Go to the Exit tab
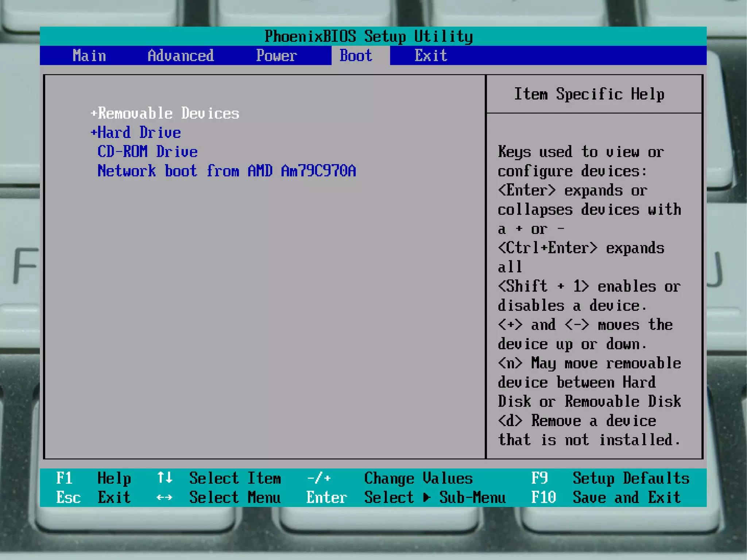Screen dimensions: 747x560 pyautogui.click(x=431, y=56)
